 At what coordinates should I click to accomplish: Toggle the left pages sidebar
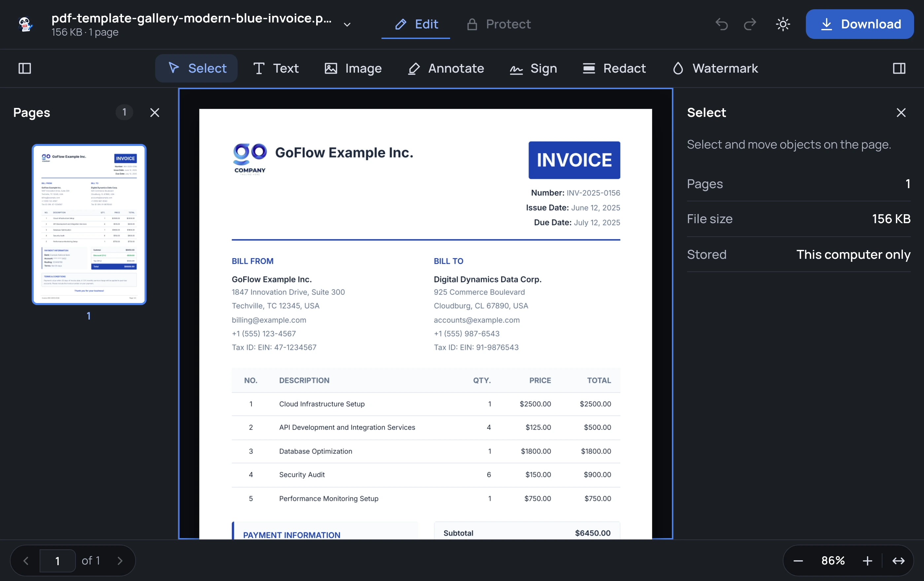point(25,68)
